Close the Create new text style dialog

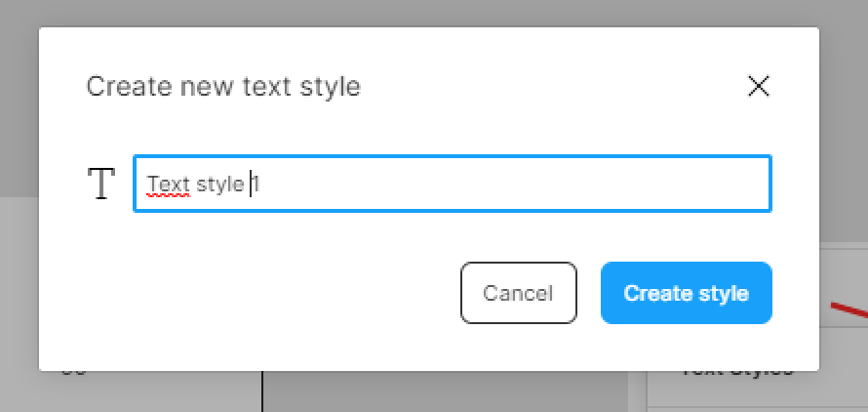point(758,87)
